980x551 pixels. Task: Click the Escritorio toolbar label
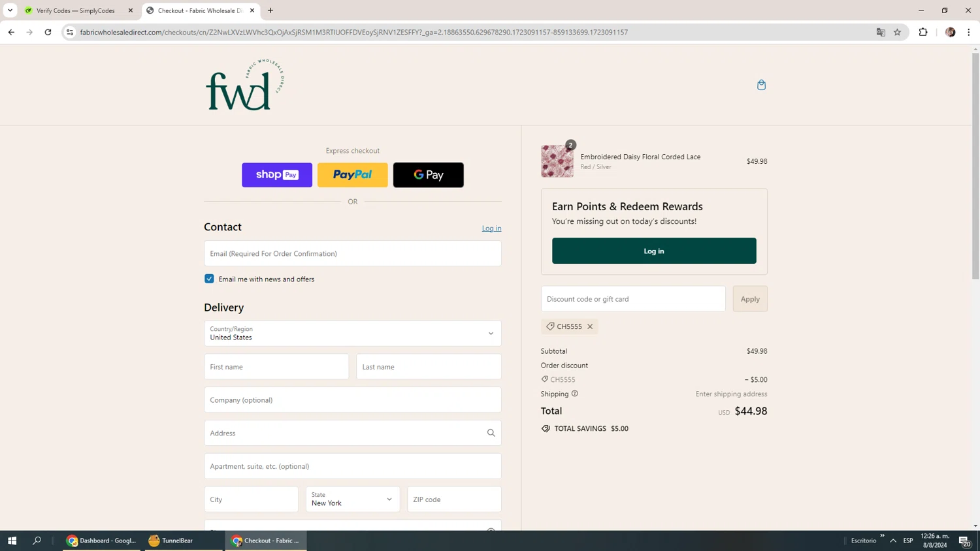pos(864,541)
